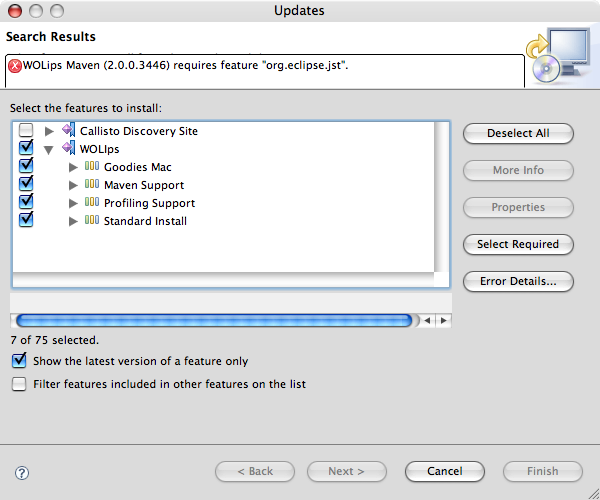
Task: Collapse the WOLips tree node
Action: [49, 150]
